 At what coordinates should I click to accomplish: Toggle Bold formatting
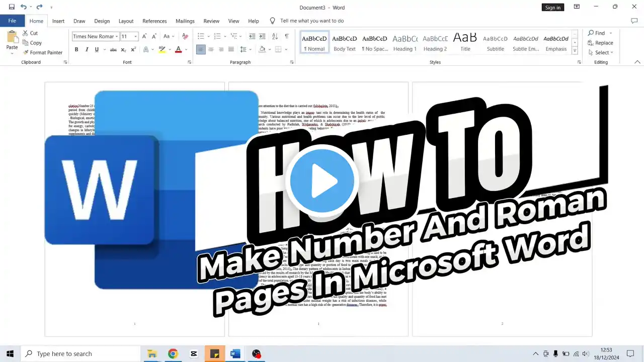[x=76, y=49]
